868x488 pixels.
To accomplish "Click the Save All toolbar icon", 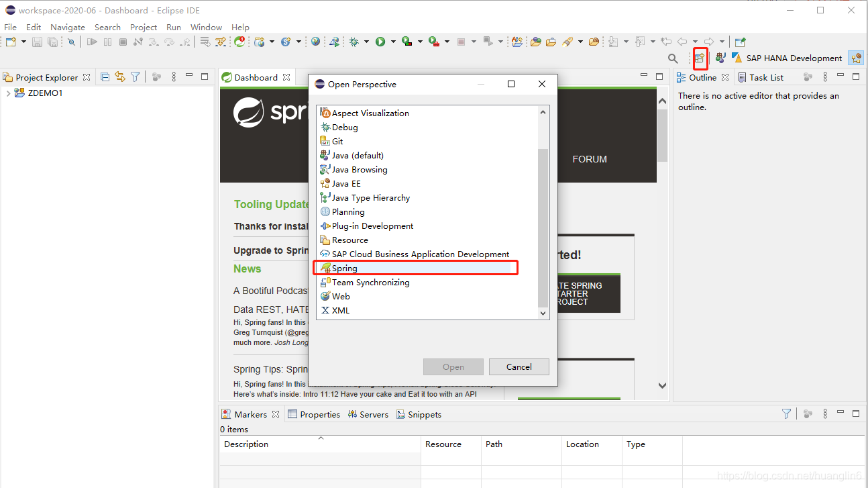I will click(x=52, y=42).
